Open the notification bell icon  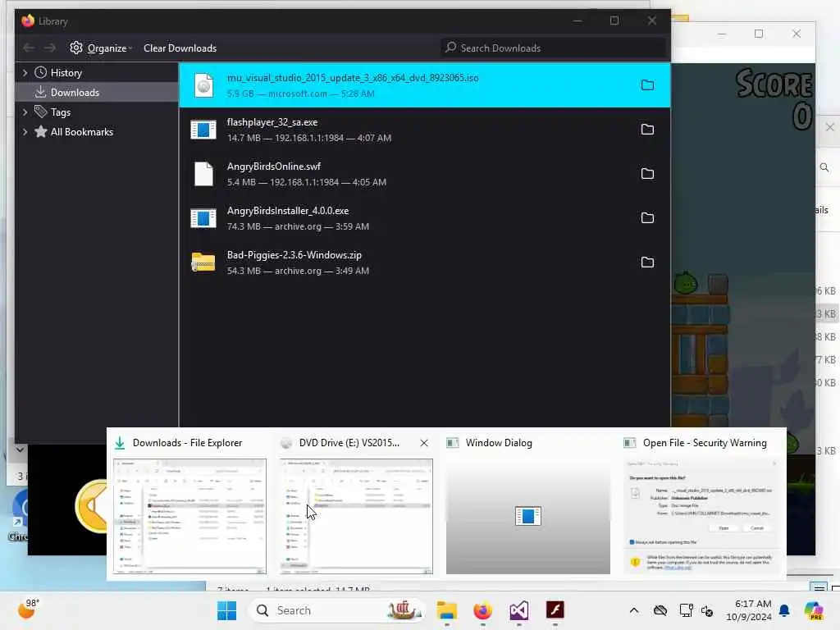[x=784, y=610]
